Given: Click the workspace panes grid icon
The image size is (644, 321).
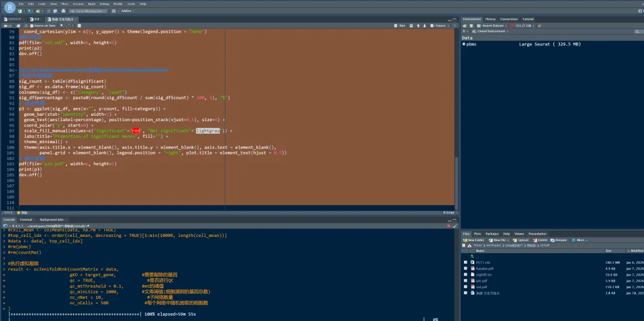Looking at the screenshot, I should (114, 11).
